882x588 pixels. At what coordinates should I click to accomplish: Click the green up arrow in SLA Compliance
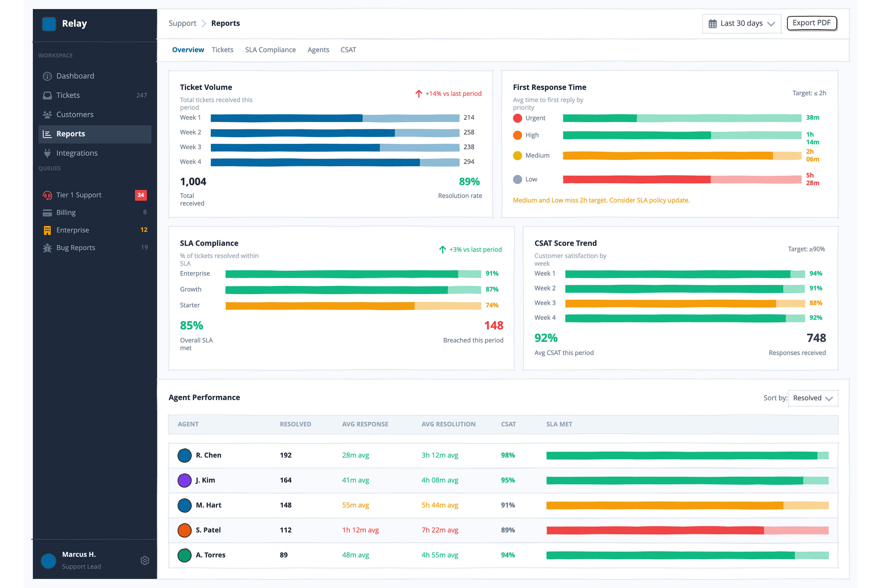(442, 250)
